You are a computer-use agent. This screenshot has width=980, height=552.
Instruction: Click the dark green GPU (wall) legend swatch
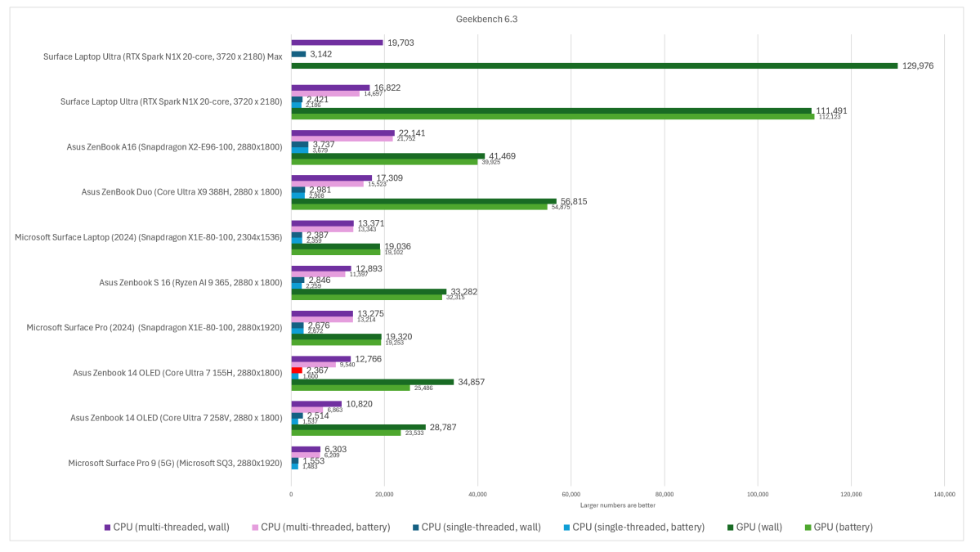pos(731,527)
